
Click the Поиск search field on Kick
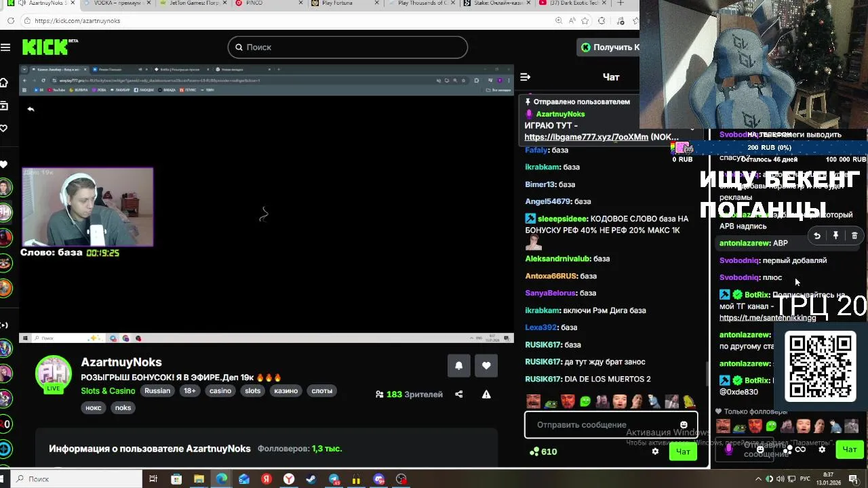347,47
